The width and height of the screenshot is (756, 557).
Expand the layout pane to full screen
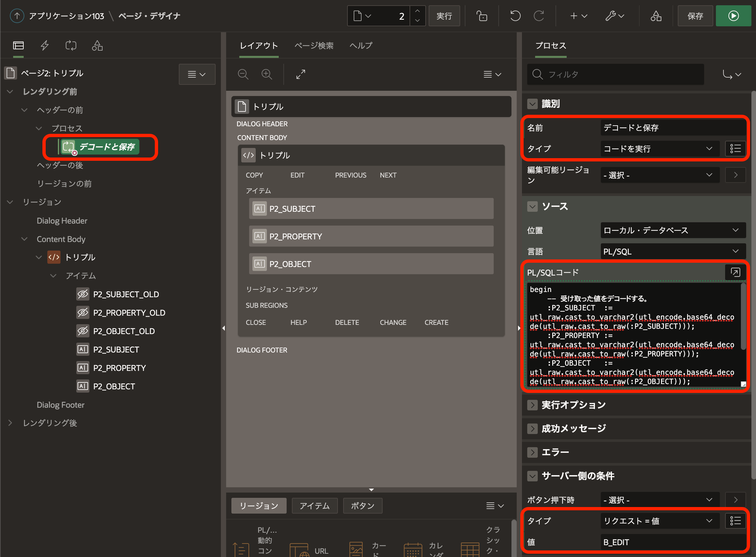pos(300,74)
